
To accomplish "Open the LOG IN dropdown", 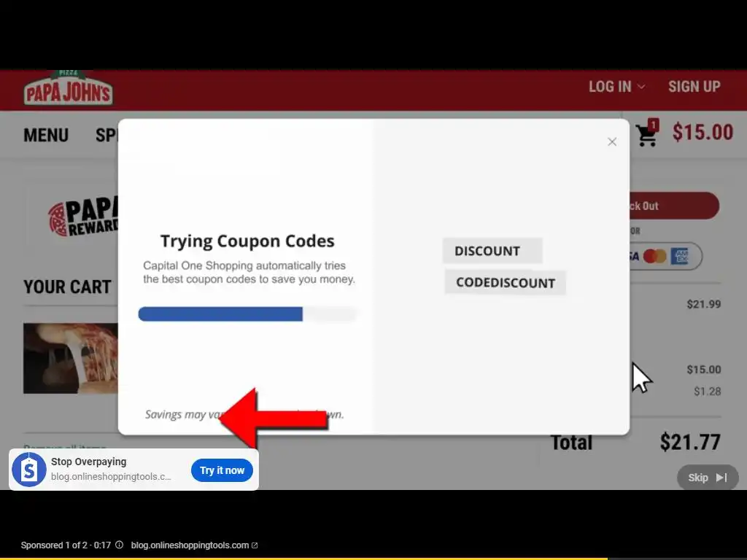I will (x=617, y=87).
